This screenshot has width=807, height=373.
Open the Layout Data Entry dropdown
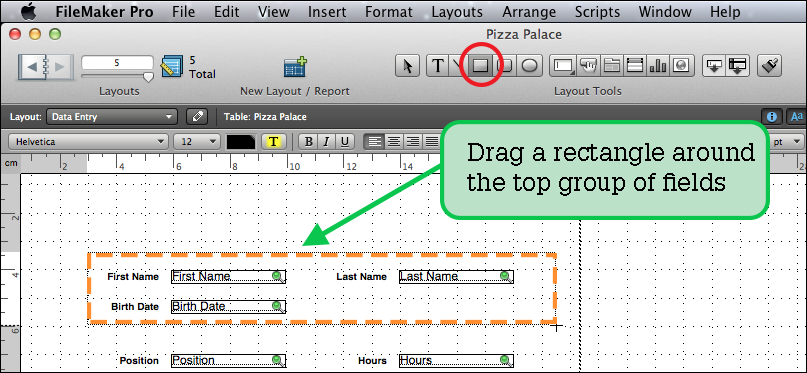tap(112, 117)
